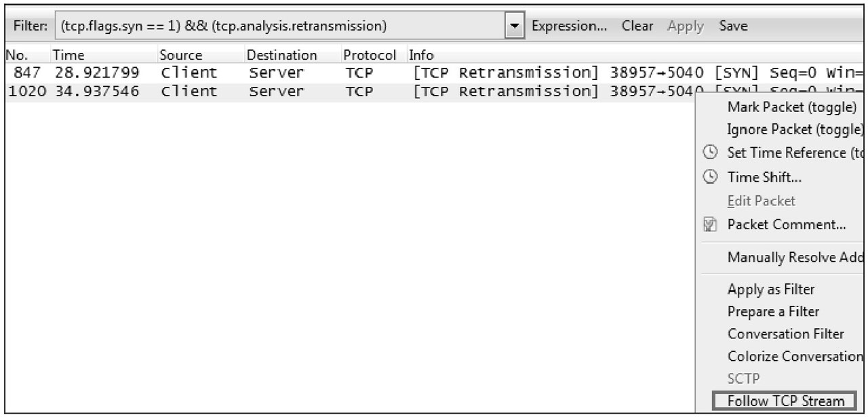
Task: Click the clock icon beside Time Shift
Action: [x=710, y=176]
